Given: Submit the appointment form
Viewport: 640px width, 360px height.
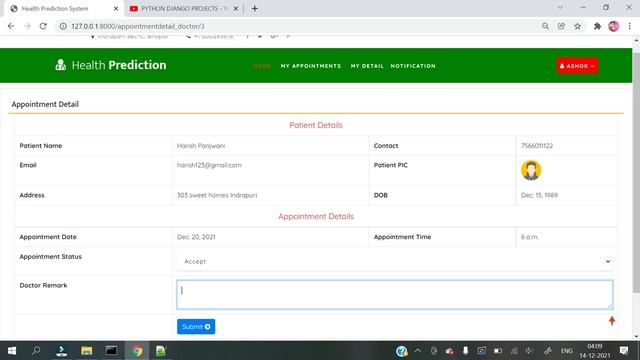Looking at the screenshot, I should coord(196,327).
